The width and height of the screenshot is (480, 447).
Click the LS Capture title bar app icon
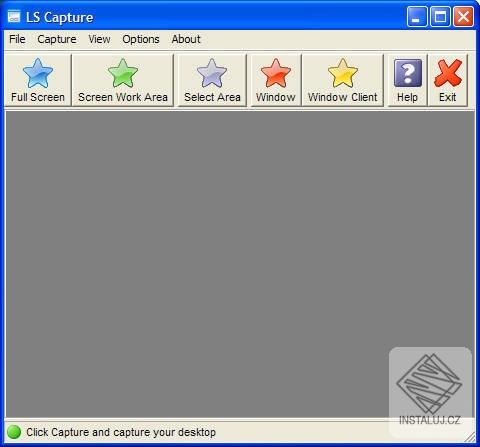click(x=14, y=17)
